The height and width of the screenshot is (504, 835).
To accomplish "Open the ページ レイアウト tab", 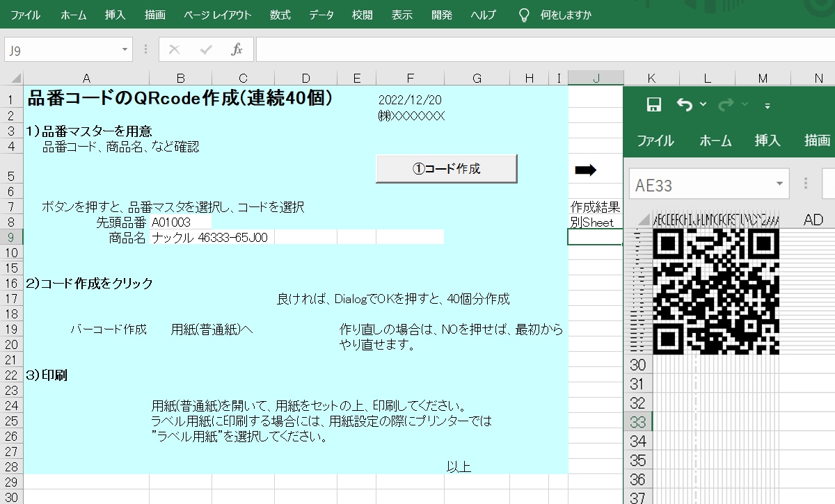I will [218, 15].
